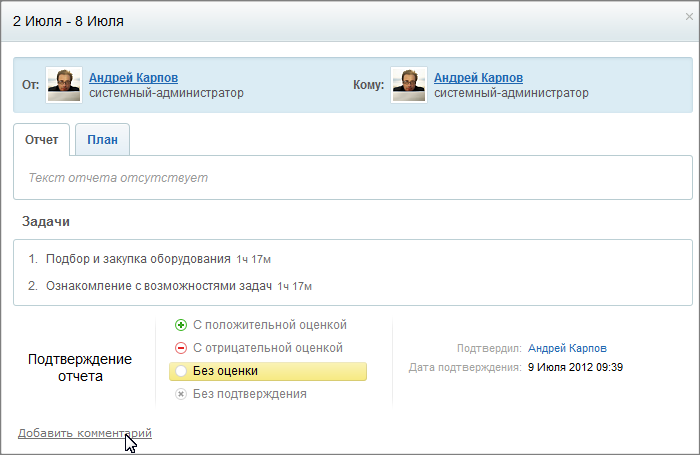Image resolution: width=700 pixels, height=455 pixels.
Task: Choose 'С отрицательной оценкой' option
Action: pyautogui.click(x=268, y=348)
